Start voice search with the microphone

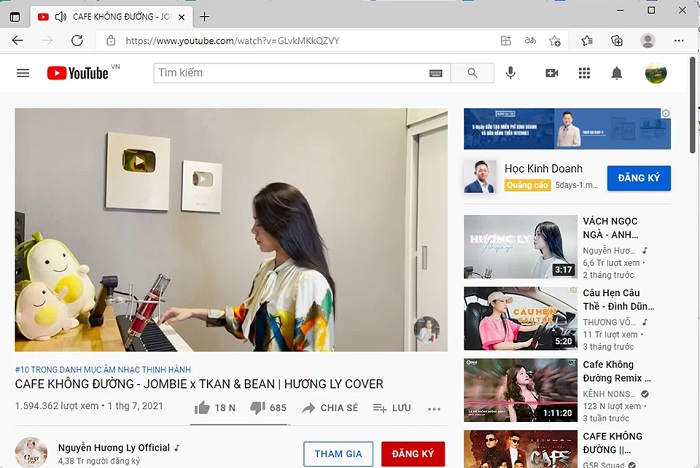click(511, 73)
